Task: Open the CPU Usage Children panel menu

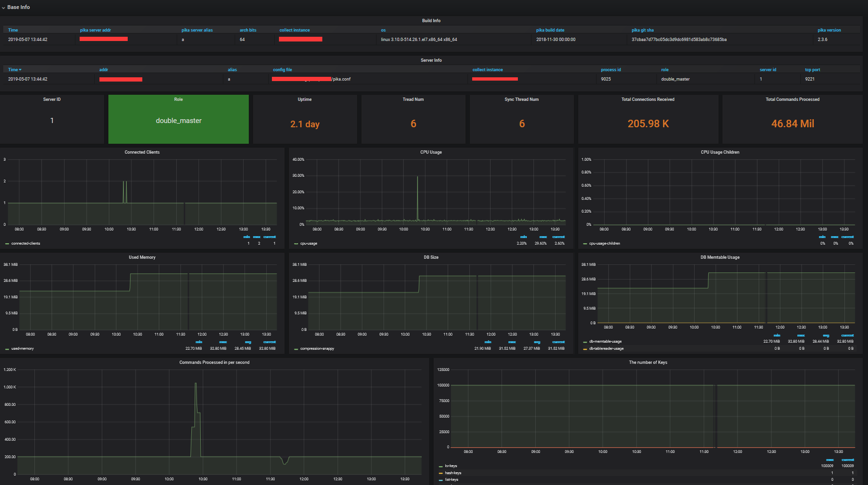Action: (x=720, y=152)
